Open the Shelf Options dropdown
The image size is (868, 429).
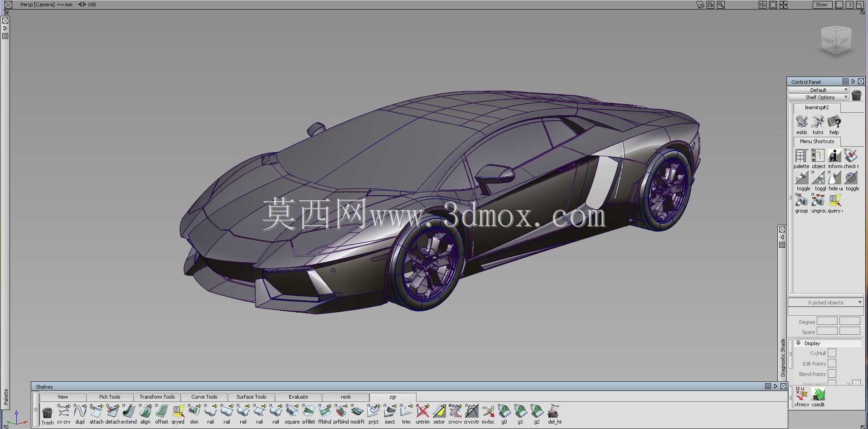[818, 97]
